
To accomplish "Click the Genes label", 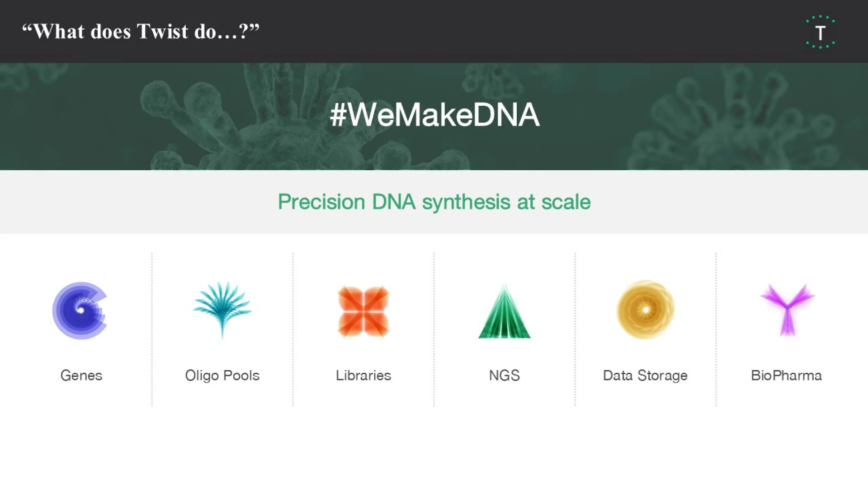I will click(81, 375).
